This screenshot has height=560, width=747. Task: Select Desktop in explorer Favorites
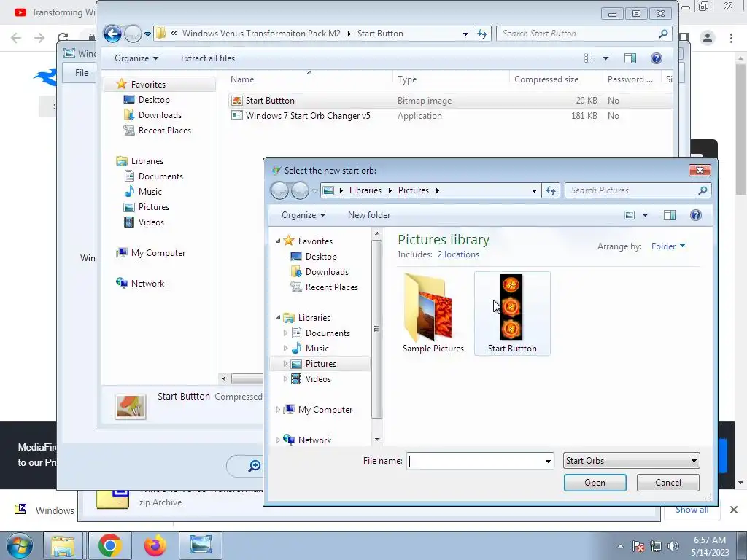coord(153,99)
